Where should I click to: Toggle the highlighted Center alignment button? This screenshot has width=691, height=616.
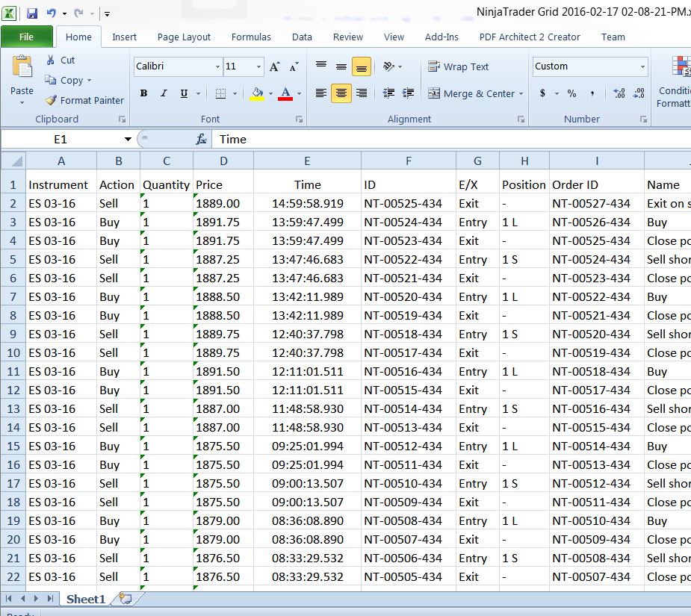click(341, 93)
